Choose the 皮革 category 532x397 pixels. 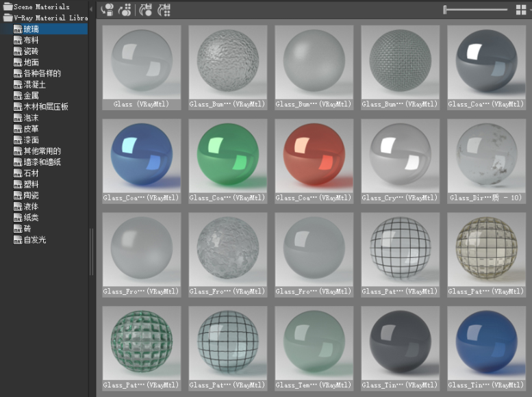pos(26,129)
